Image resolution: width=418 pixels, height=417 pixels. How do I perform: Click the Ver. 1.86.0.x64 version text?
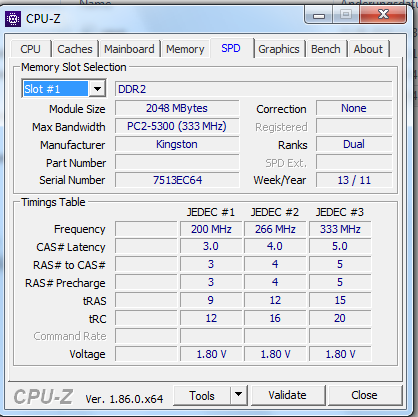click(x=124, y=399)
